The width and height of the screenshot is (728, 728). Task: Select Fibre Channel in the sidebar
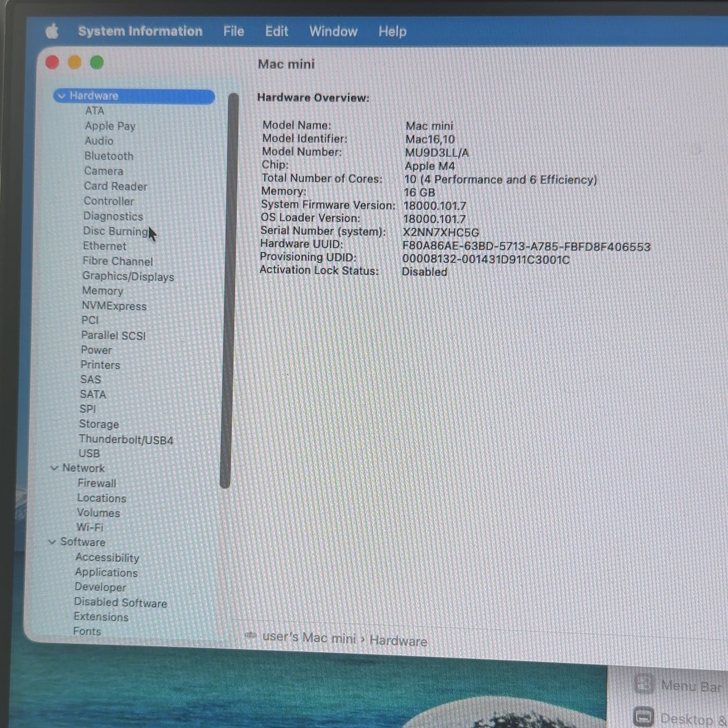click(117, 261)
